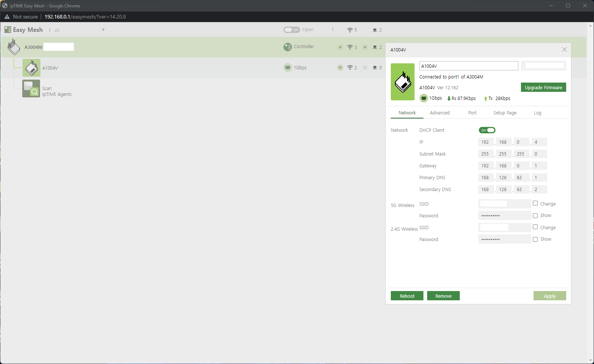Select the A1004V agent icon in tree
This screenshot has height=364, width=594.
(x=32, y=68)
